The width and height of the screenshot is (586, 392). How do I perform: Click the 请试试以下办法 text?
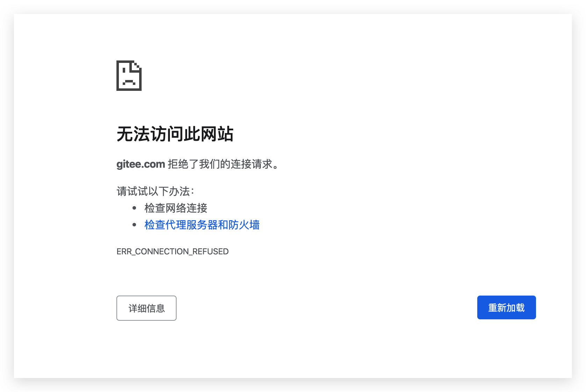pos(155,191)
